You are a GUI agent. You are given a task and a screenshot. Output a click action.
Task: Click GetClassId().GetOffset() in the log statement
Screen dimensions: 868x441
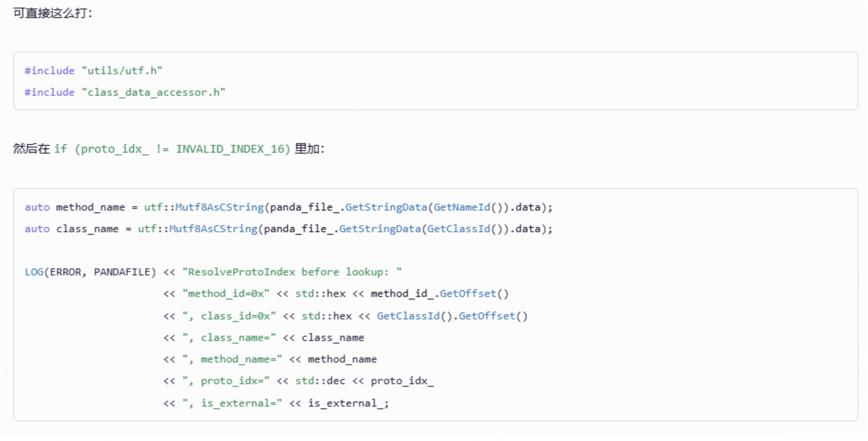[452, 316]
